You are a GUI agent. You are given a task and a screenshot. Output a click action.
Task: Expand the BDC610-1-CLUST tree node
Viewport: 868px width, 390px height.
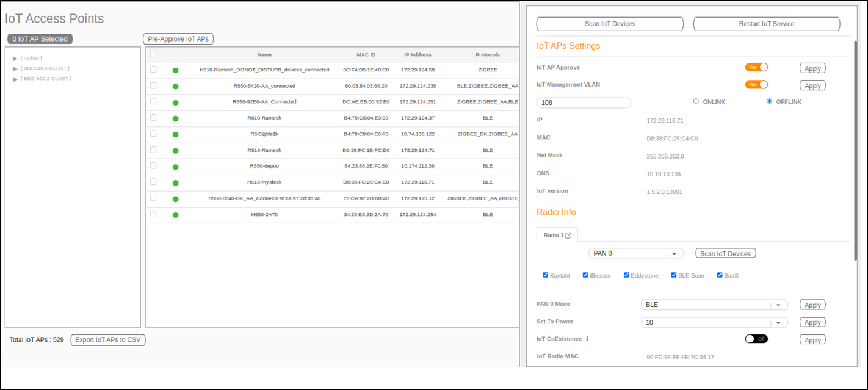click(15, 69)
